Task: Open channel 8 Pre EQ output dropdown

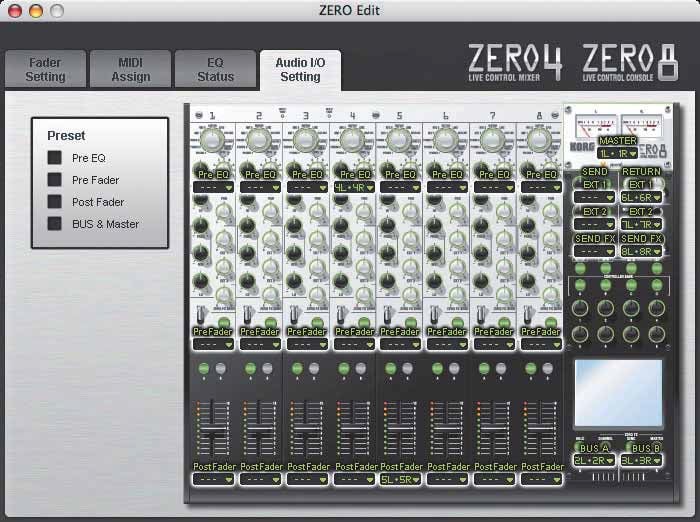Action: [x=541, y=188]
